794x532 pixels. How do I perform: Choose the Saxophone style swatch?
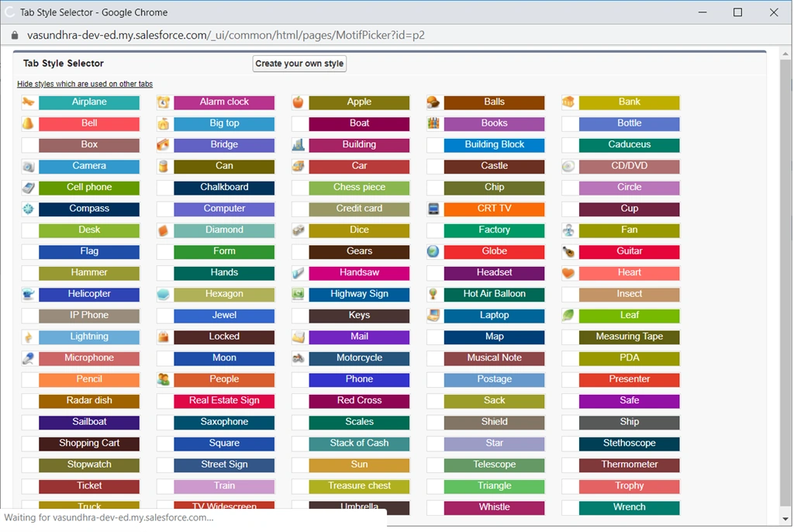224,423
